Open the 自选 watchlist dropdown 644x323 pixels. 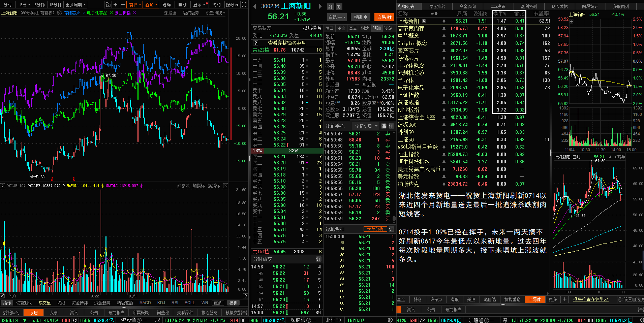point(337,17)
